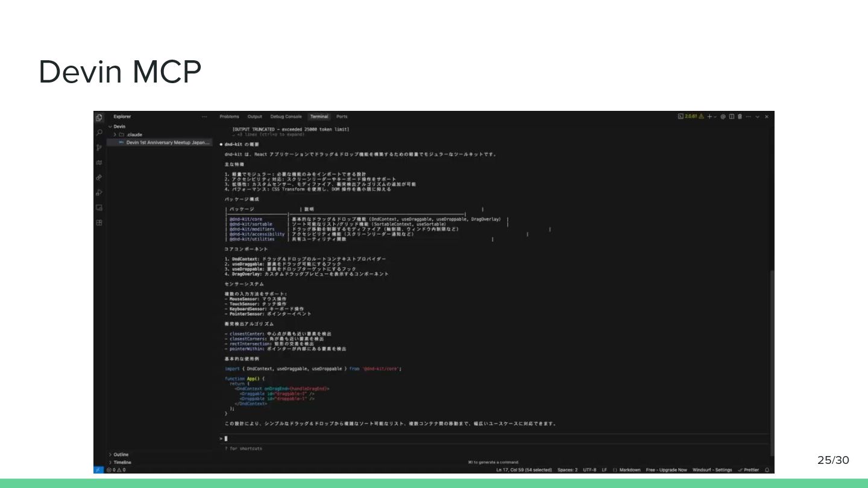Switch to the Problems tab
The height and width of the screenshot is (488, 868).
pos(229,116)
